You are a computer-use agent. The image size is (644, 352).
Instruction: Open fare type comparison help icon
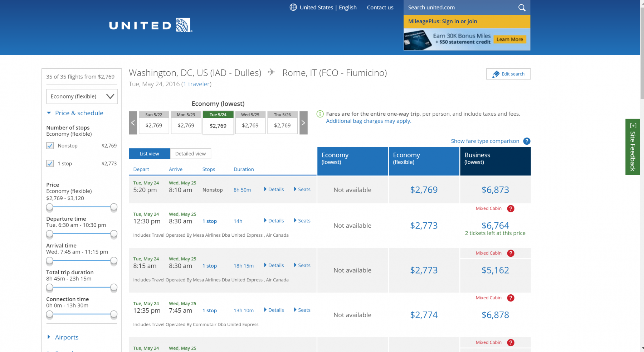(x=527, y=141)
